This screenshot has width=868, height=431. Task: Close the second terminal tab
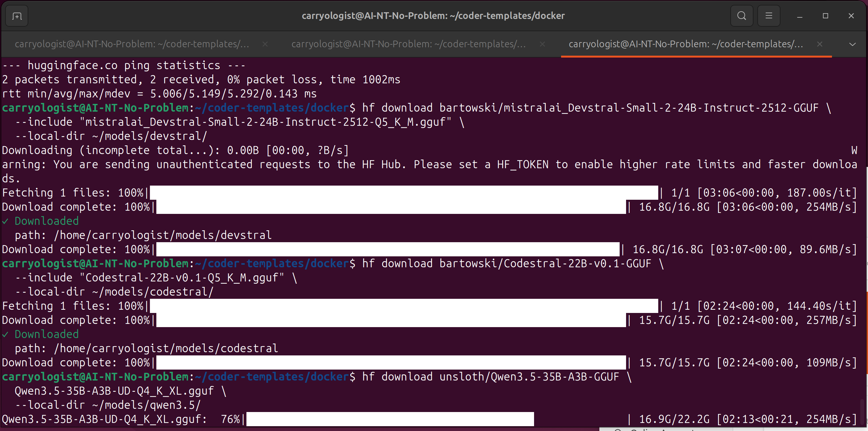pos(542,44)
